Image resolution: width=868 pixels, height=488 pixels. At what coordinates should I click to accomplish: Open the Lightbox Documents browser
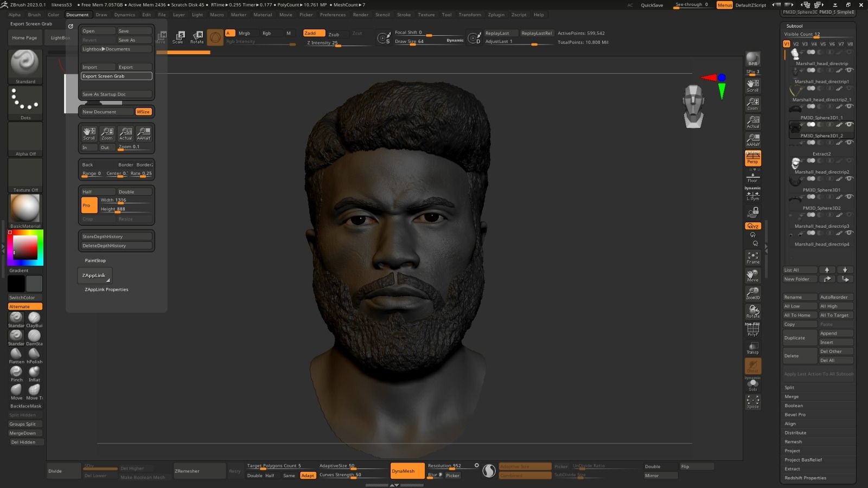point(117,49)
